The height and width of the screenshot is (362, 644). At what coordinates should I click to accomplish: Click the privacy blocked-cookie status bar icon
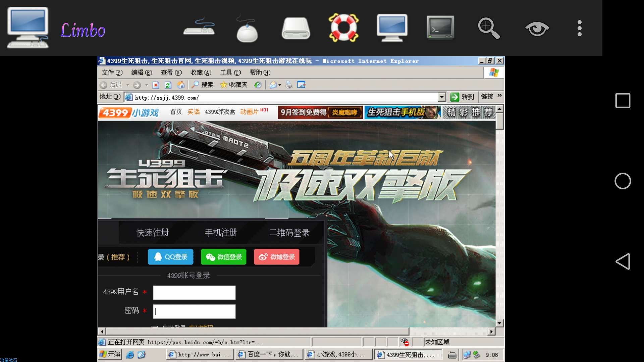click(405, 342)
